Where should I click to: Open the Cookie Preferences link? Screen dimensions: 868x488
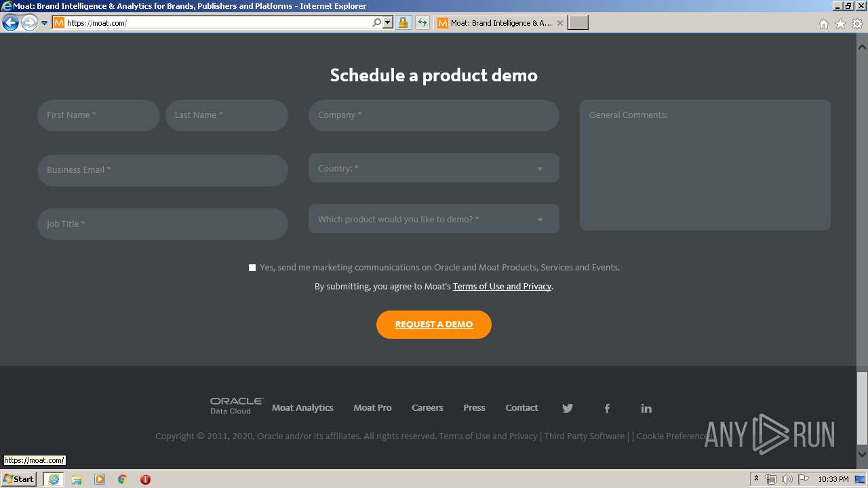[x=675, y=436]
